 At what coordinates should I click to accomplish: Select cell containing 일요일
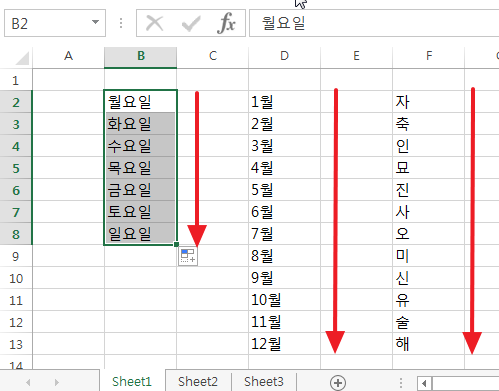141,234
